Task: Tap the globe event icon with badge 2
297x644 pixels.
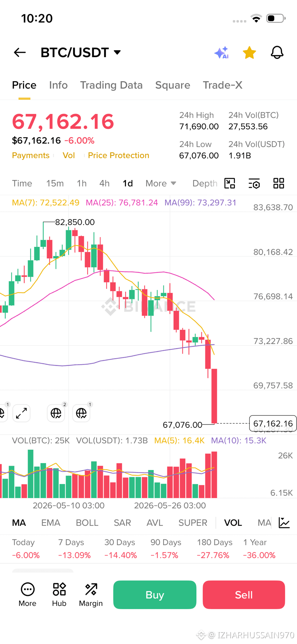Action: pyautogui.click(x=56, y=413)
